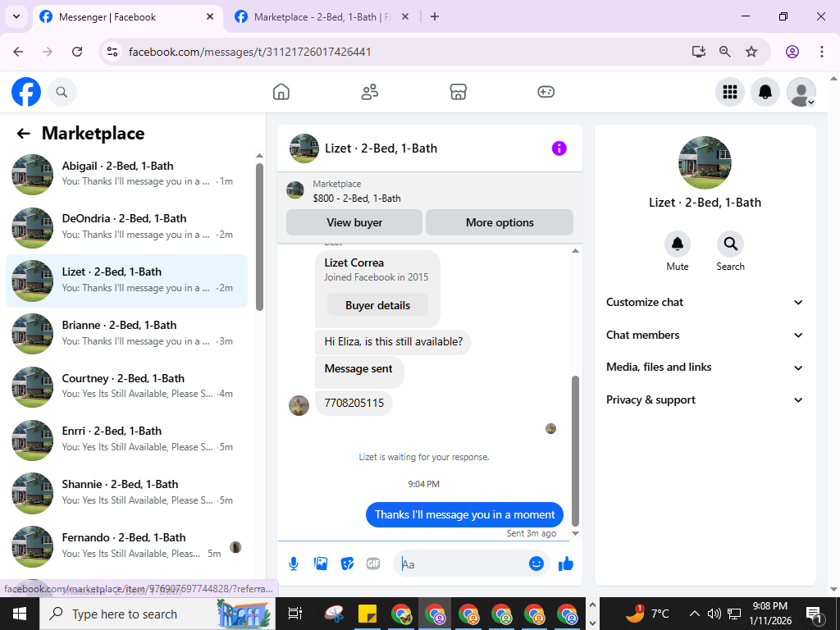Open Chrome zoom magnifier in address bar
Screen dimensions: 840x630
point(725,52)
